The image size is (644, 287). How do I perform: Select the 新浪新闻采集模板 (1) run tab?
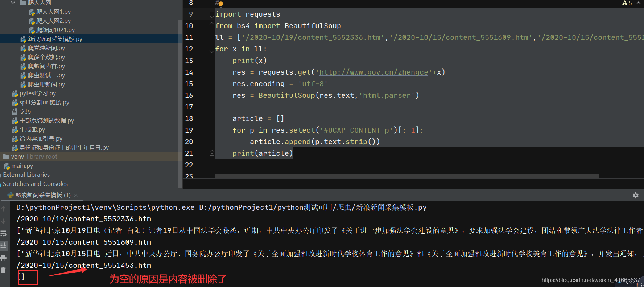[x=43, y=195]
